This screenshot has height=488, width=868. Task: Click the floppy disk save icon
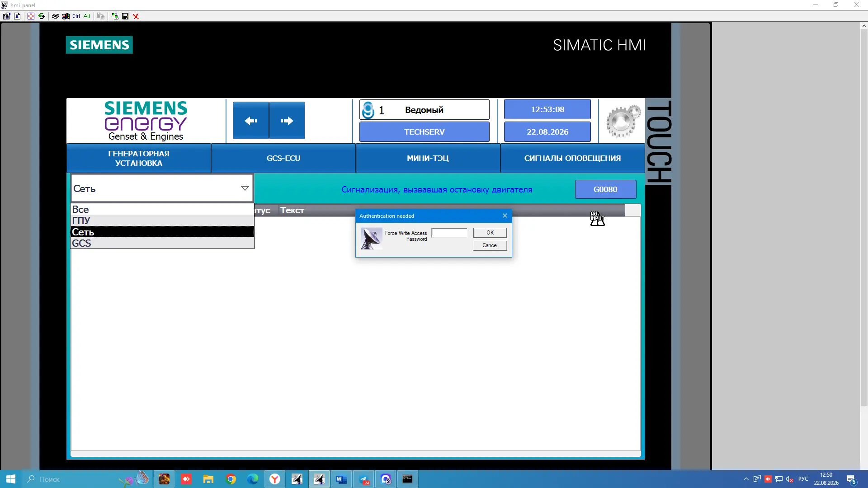click(x=125, y=16)
